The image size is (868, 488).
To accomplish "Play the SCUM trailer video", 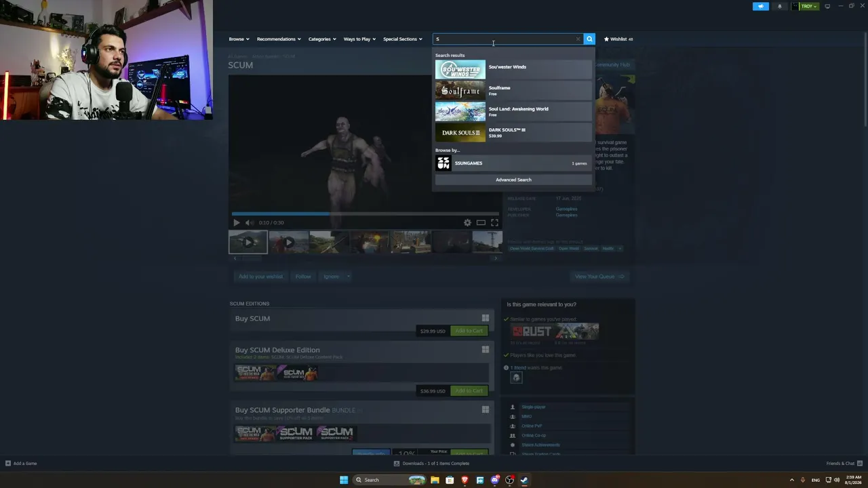I will point(236,222).
